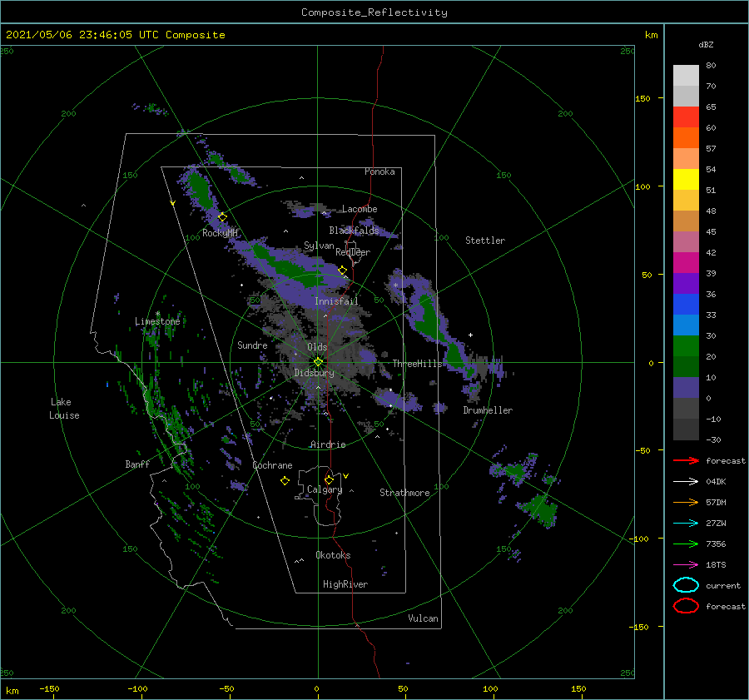Click the yellow diamond marker below RedDeer
Image resolution: width=749 pixels, height=700 pixels.
tap(342, 271)
